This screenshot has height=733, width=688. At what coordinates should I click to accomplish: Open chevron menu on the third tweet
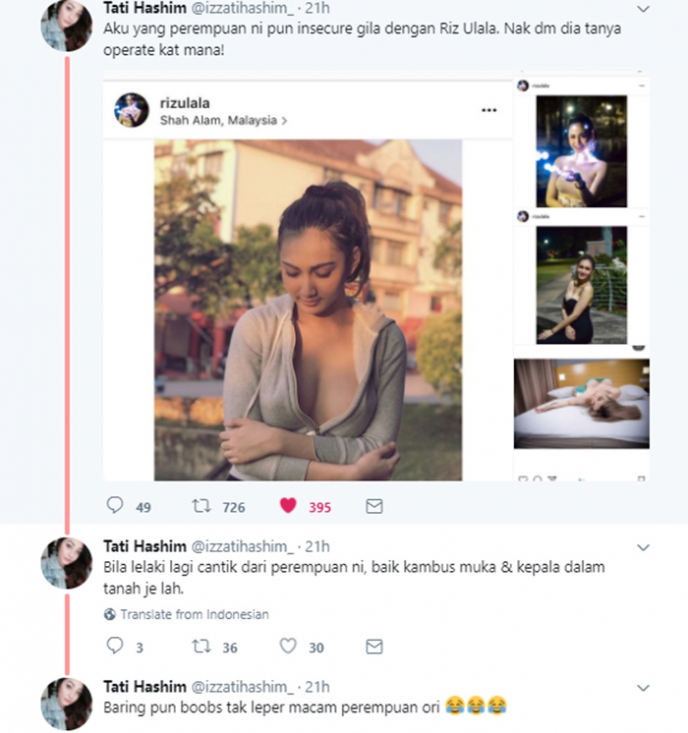[x=643, y=688]
